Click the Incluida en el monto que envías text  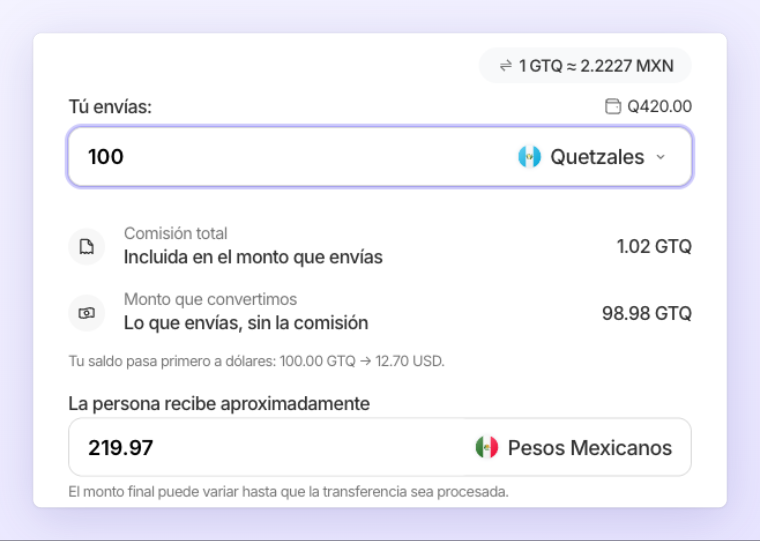253,257
